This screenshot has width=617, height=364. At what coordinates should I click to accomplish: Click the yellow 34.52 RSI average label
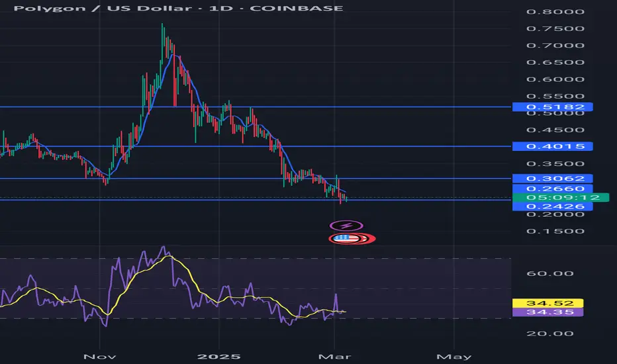coord(548,303)
